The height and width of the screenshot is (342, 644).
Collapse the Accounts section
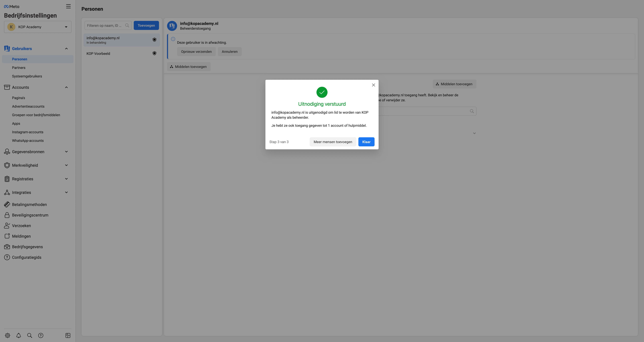click(x=67, y=87)
